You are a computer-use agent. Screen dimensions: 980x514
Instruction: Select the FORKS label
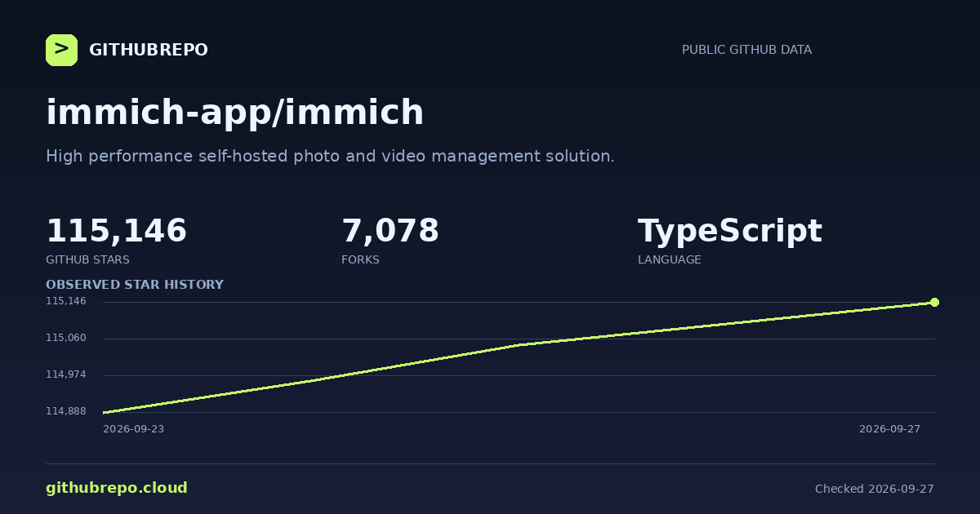pos(360,260)
